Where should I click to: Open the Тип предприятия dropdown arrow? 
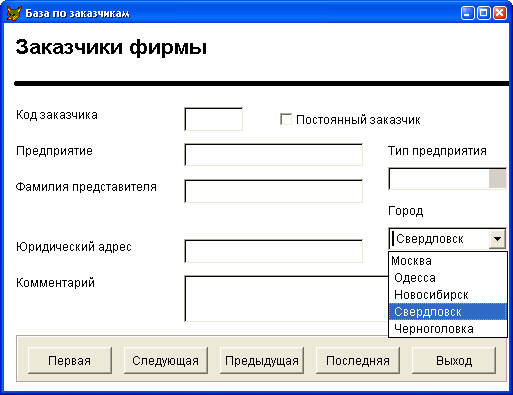tap(497, 179)
